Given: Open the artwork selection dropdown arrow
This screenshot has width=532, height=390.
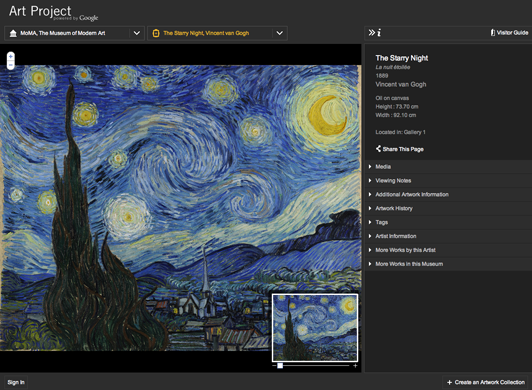Looking at the screenshot, I should (279, 33).
